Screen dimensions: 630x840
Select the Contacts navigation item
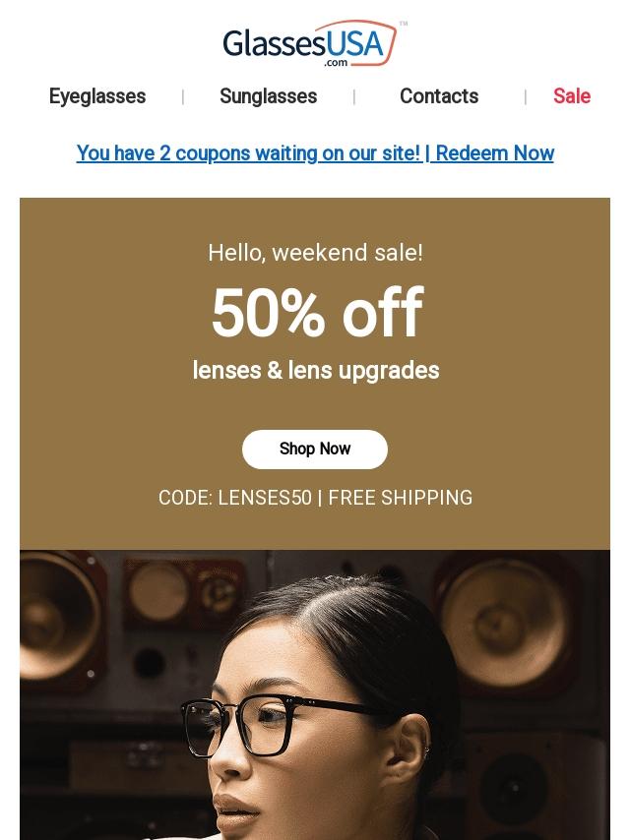coord(439,96)
